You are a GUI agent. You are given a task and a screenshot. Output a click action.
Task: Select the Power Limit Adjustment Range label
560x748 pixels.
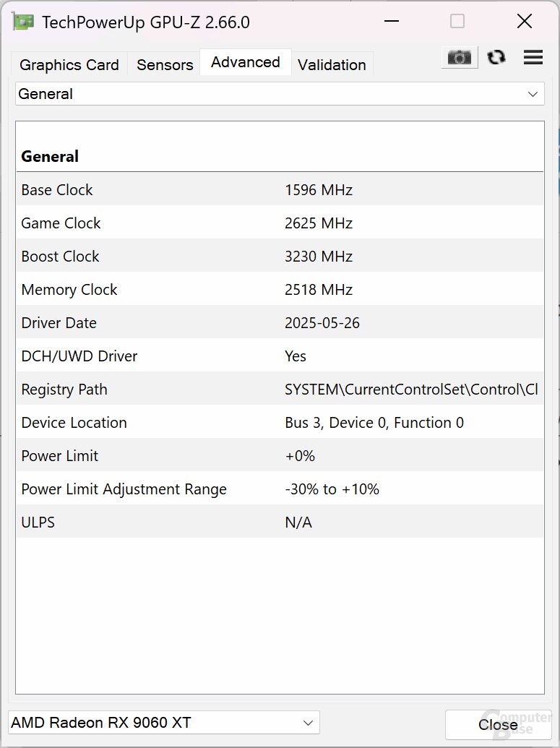point(124,489)
